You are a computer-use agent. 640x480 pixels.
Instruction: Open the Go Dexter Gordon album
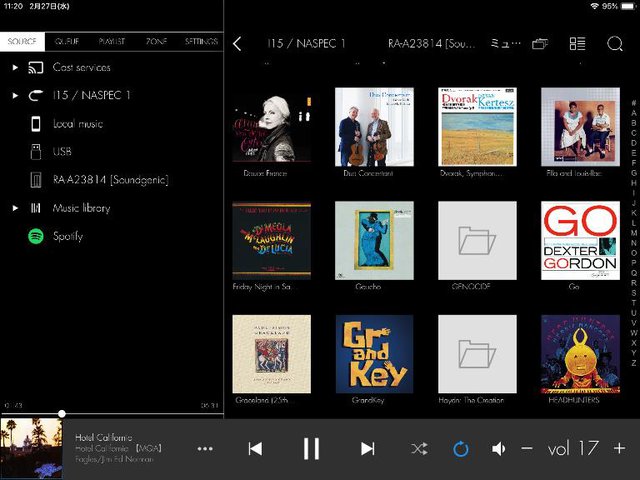pos(580,240)
